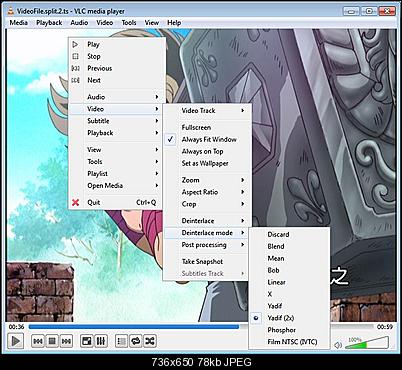Expand the Post processing submenu
Image resolution: width=402 pixels, height=370 pixels.
pyautogui.click(x=206, y=245)
